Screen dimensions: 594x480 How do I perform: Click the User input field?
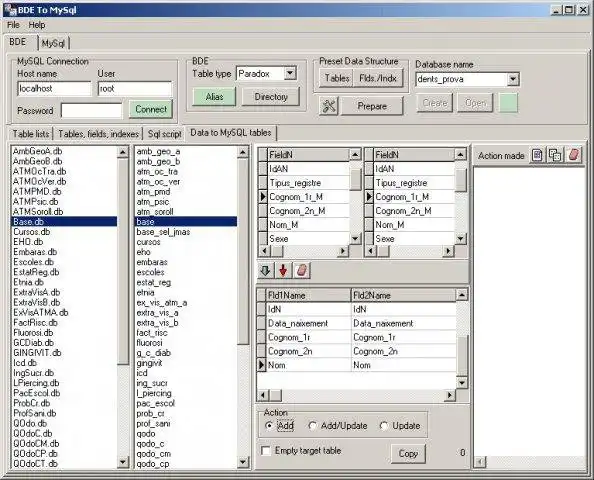coord(135,89)
